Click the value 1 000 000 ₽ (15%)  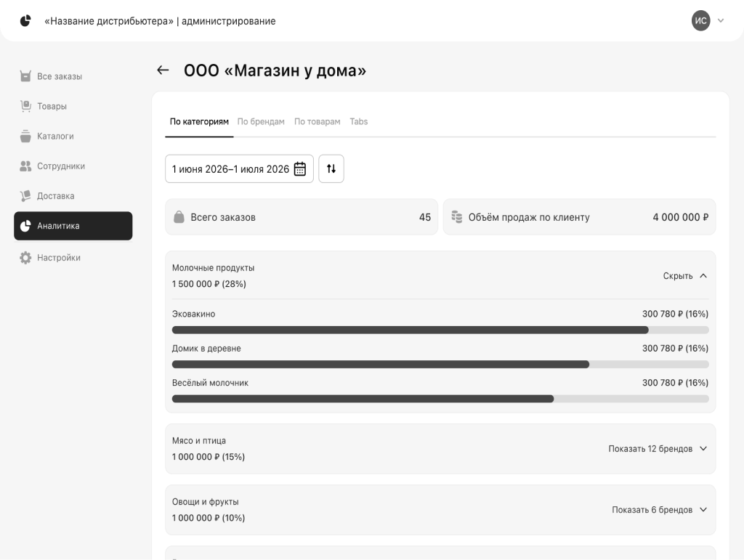[x=209, y=457]
